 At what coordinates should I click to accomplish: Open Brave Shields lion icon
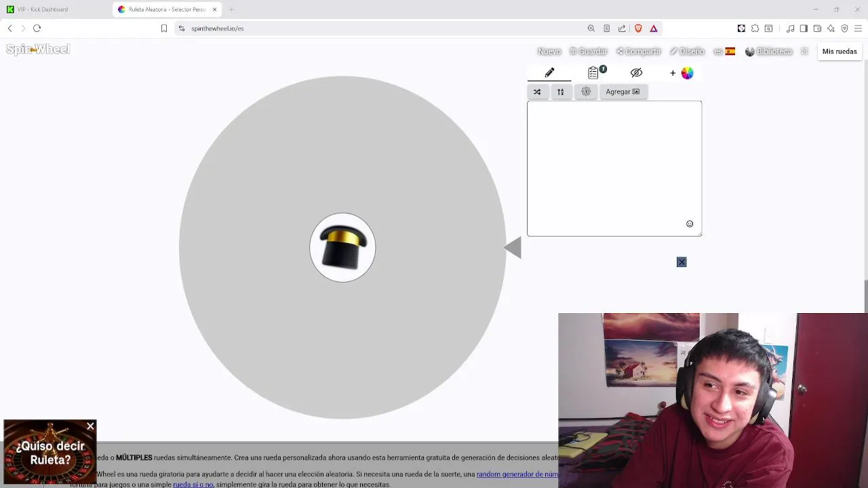(x=638, y=28)
